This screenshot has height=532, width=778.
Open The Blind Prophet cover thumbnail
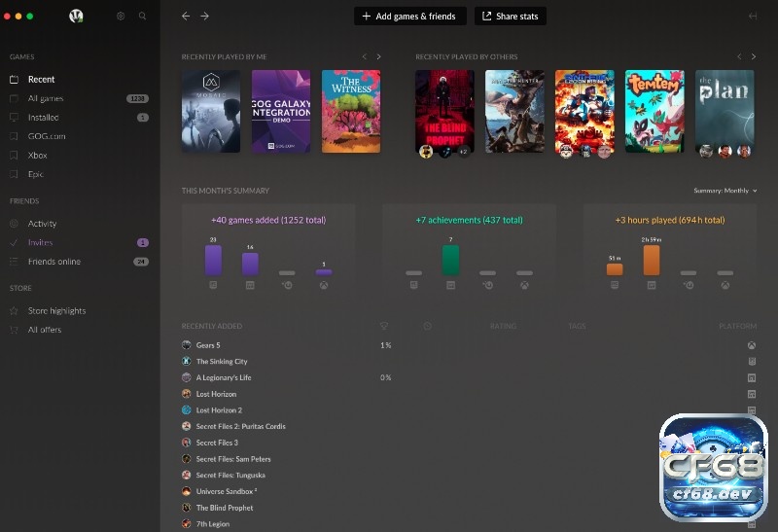coord(444,111)
